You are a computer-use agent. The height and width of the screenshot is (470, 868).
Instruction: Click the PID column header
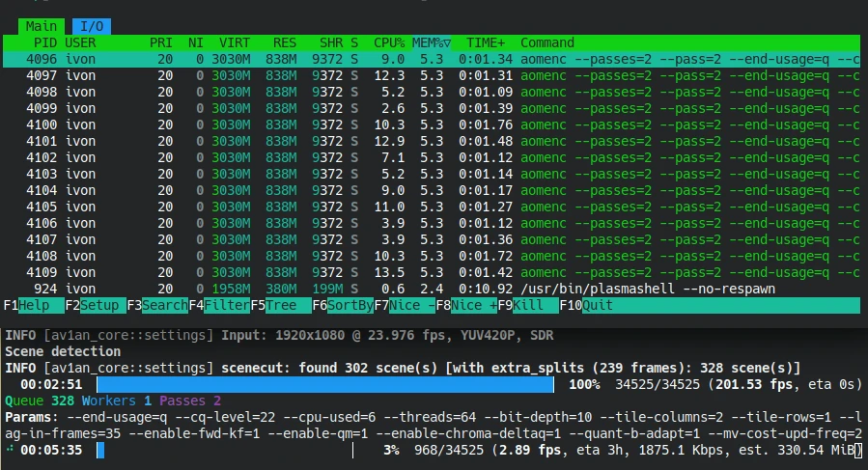pos(42,42)
